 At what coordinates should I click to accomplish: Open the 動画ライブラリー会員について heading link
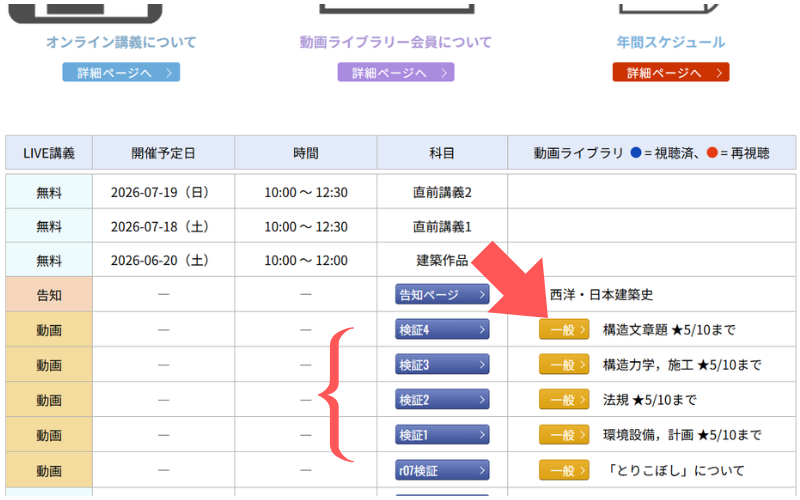396,43
